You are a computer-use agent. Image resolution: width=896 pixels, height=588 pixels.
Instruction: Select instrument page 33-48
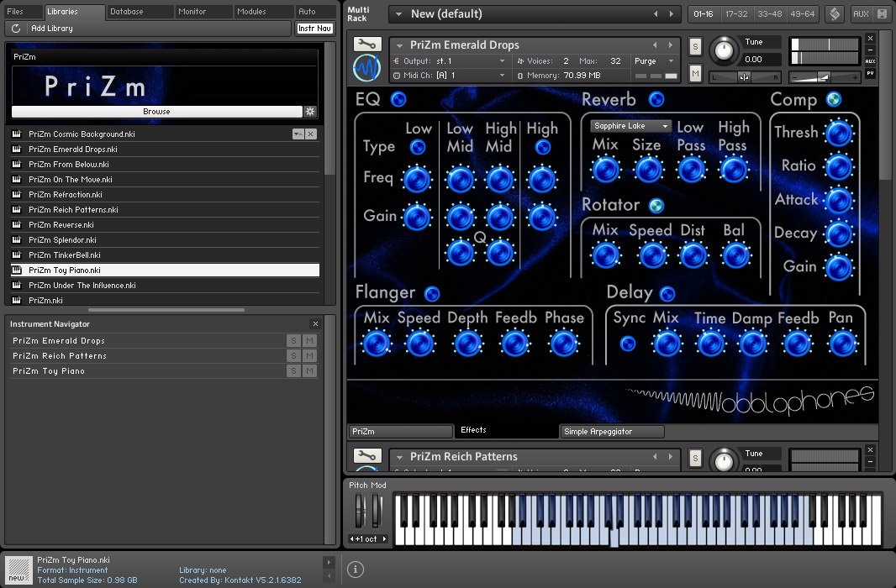tap(769, 13)
